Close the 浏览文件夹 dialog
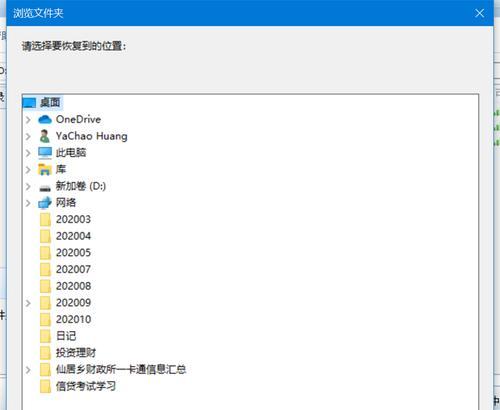Image resolution: width=500 pixels, height=410 pixels. tap(479, 13)
